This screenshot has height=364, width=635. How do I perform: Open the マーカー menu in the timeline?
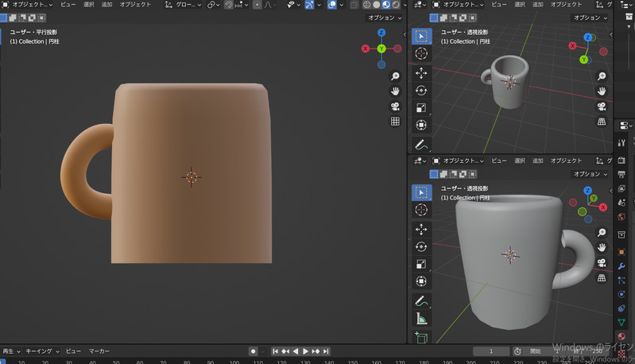pyautogui.click(x=99, y=350)
